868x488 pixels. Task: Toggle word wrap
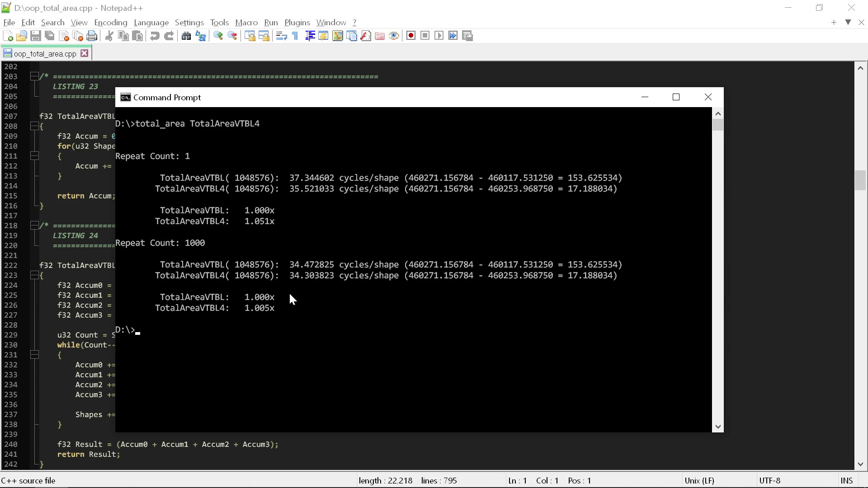pyautogui.click(x=281, y=36)
